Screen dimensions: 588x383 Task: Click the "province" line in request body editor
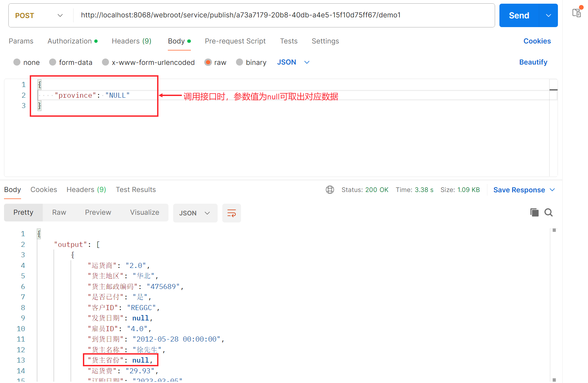[92, 95]
